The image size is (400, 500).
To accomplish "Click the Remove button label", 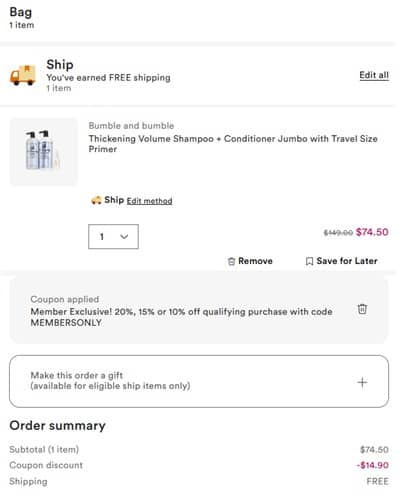I will tap(255, 261).
